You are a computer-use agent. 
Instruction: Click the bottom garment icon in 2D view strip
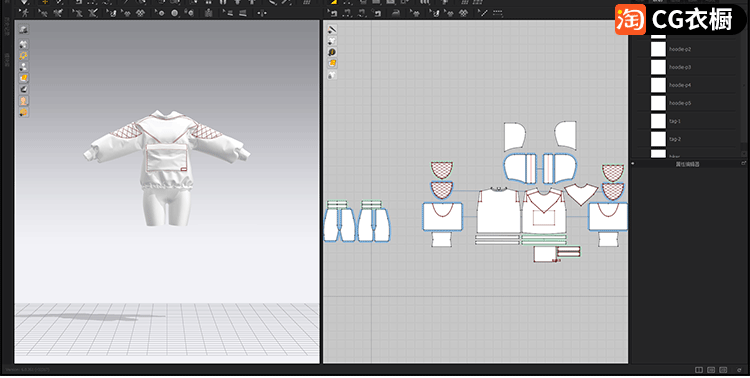point(332,75)
